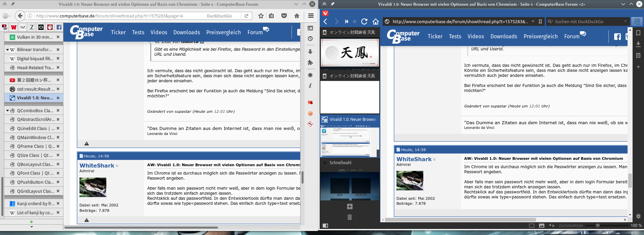Toggle window pin in Firefox's title bar

click(x=13, y=4)
